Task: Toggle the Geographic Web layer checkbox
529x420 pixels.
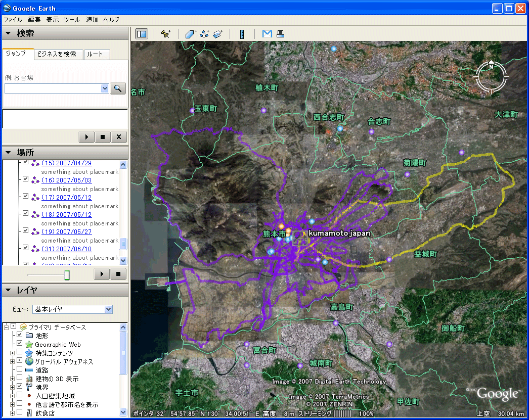Action: click(x=20, y=343)
